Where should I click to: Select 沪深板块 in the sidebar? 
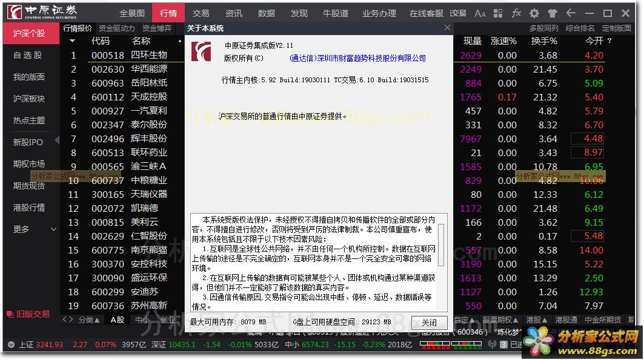(x=28, y=99)
